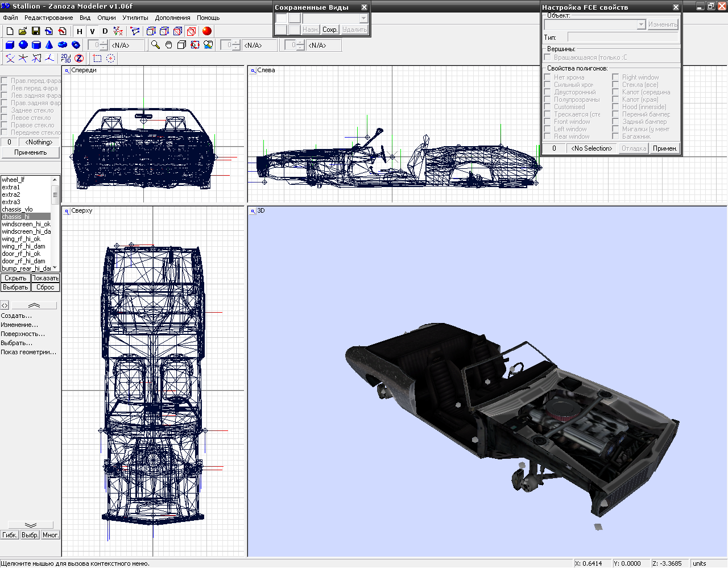The height and width of the screenshot is (568, 728).
Task: Select the Zoom magnifier tool
Action: tap(155, 45)
